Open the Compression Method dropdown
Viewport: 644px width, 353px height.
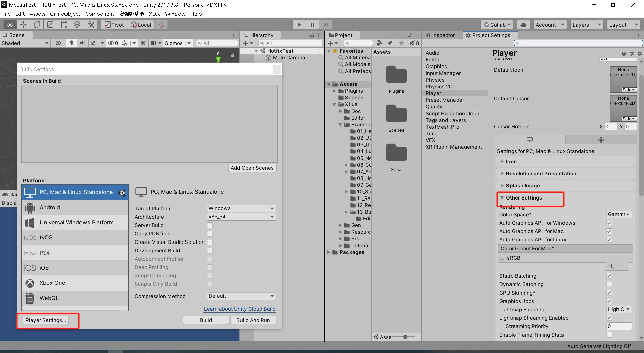click(241, 296)
